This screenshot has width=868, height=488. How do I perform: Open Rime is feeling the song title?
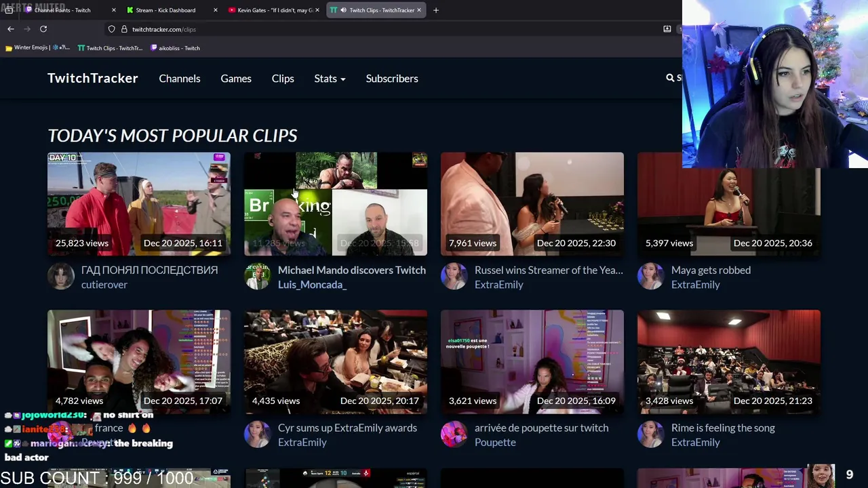point(723,428)
